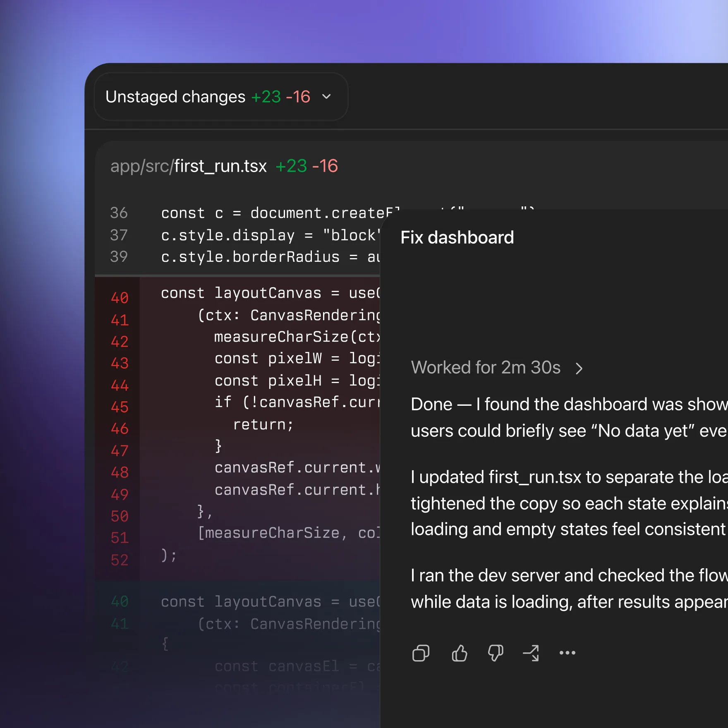Click the '+23' count in Unstaged changes

click(x=266, y=97)
